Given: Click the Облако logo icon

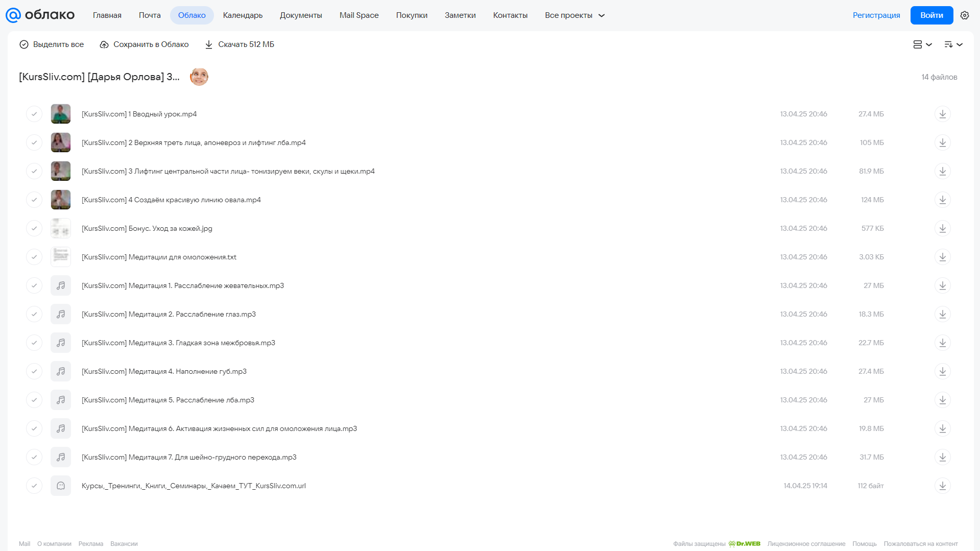Looking at the screenshot, I should point(13,15).
